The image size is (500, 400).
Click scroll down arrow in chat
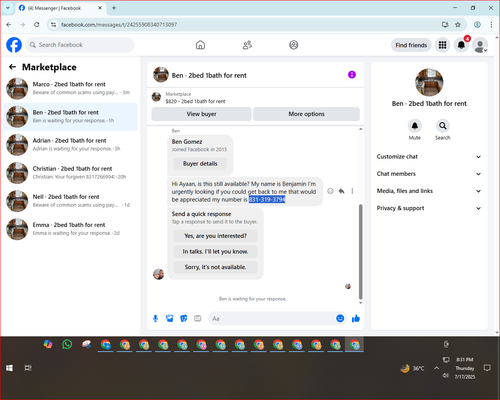360,303
